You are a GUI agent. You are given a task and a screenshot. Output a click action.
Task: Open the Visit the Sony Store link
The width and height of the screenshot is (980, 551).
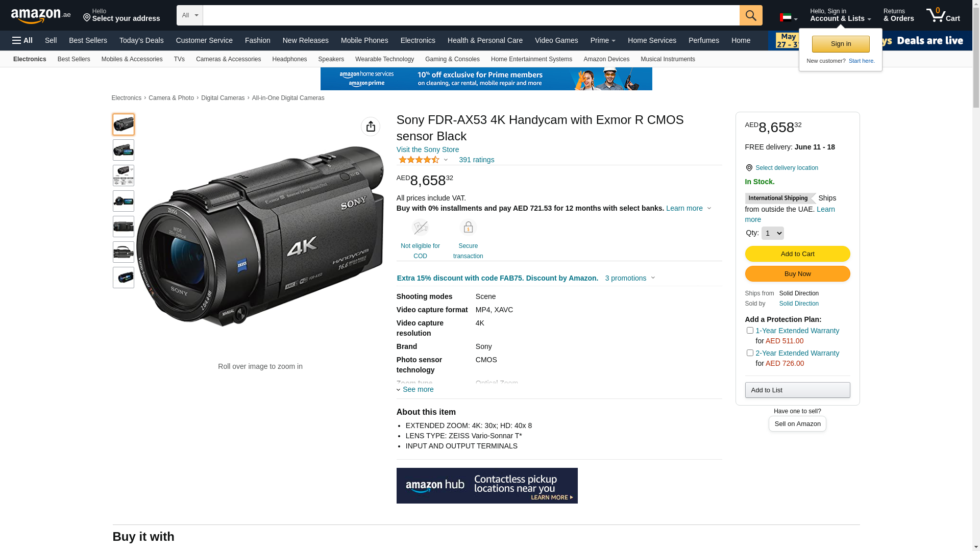427,149
